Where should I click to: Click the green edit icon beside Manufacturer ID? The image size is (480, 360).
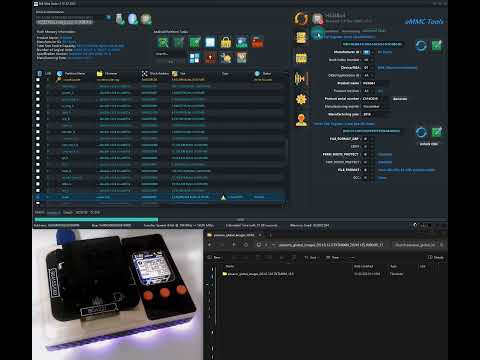[x=437, y=45]
